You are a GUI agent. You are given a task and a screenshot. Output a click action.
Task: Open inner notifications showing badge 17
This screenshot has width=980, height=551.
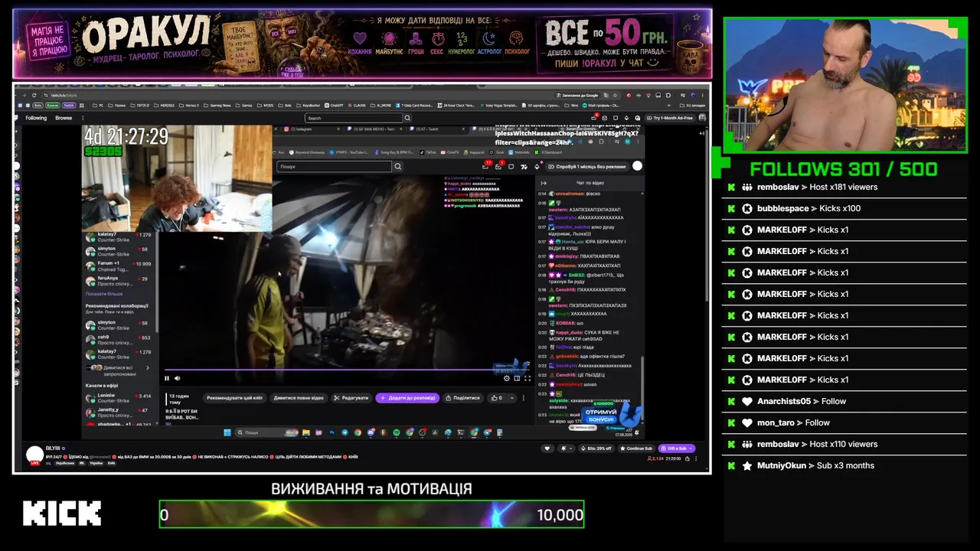[x=486, y=165]
